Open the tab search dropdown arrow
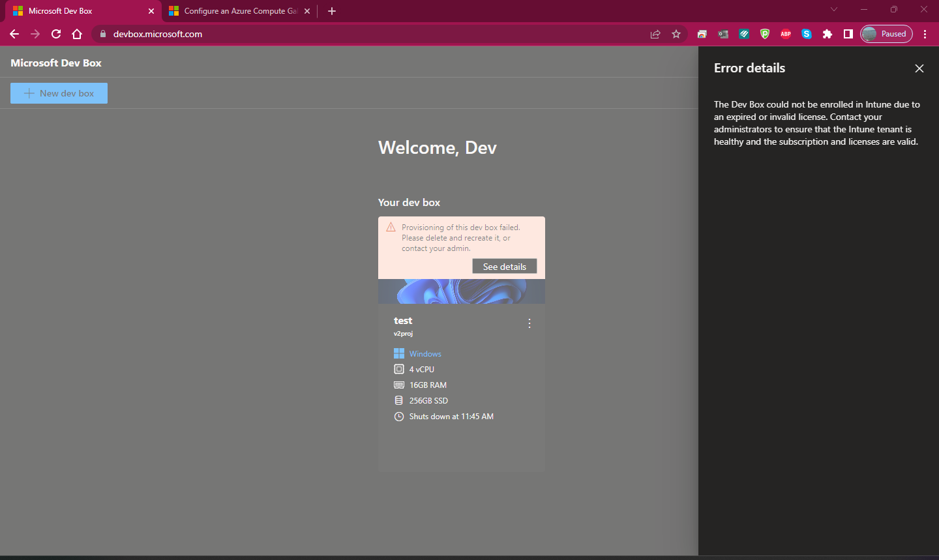Viewport: 939px width, 560px height. (x=834, y=9)
